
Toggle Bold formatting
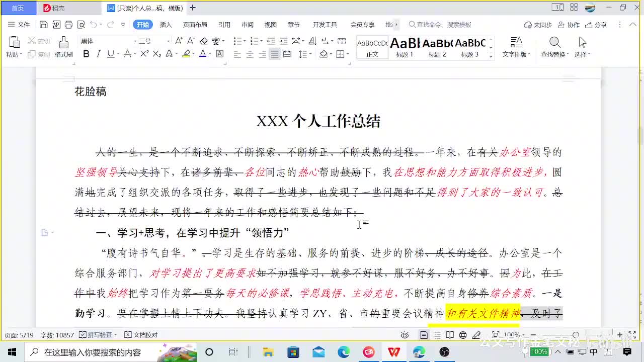click(86, 54)
